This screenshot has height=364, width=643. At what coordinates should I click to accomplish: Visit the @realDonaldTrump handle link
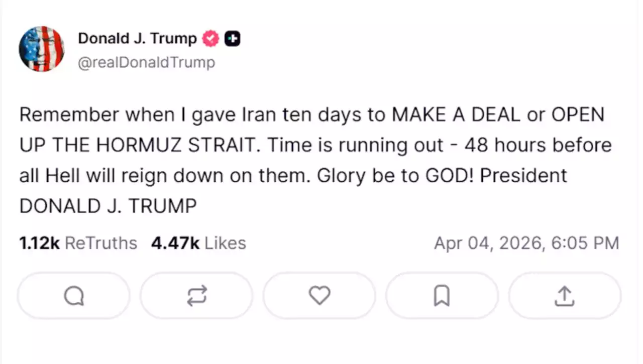point(146,62)
